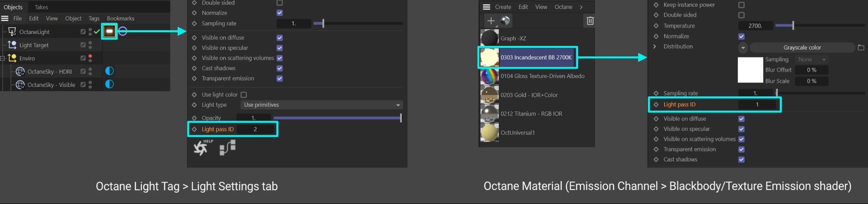The width and height of the screenshot is (868, 204).
Task: Click the folder icon beside Grayscale color
Action: pyautogui.click(x=861, y=47)
